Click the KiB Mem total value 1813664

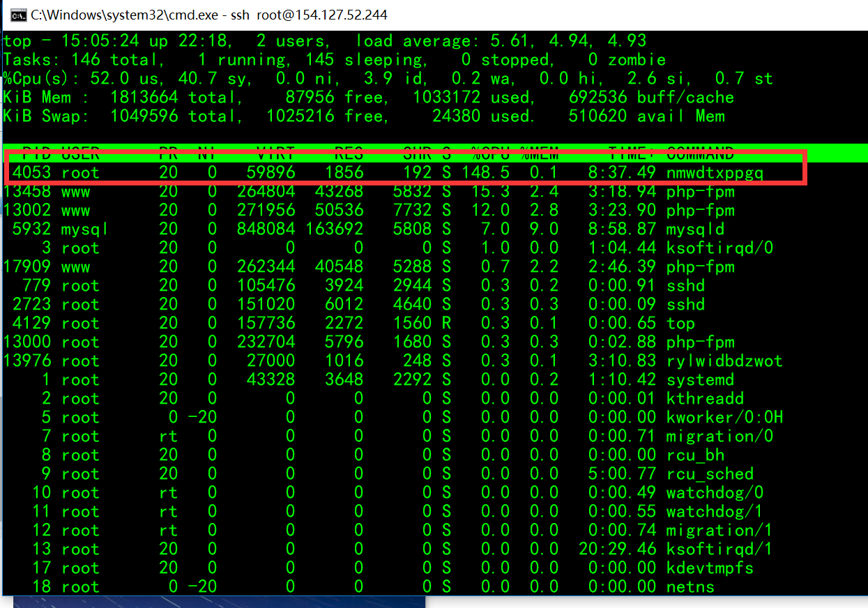point(144,98)
